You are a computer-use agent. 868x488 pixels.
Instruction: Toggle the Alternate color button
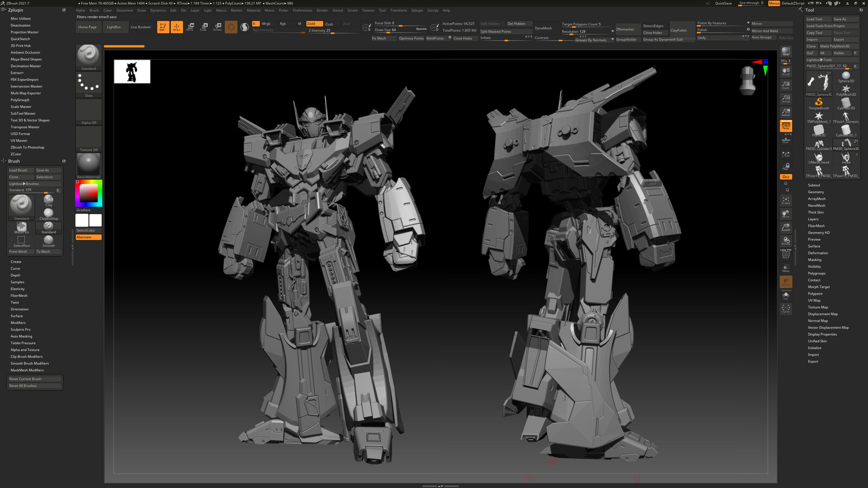coord(88,237)
